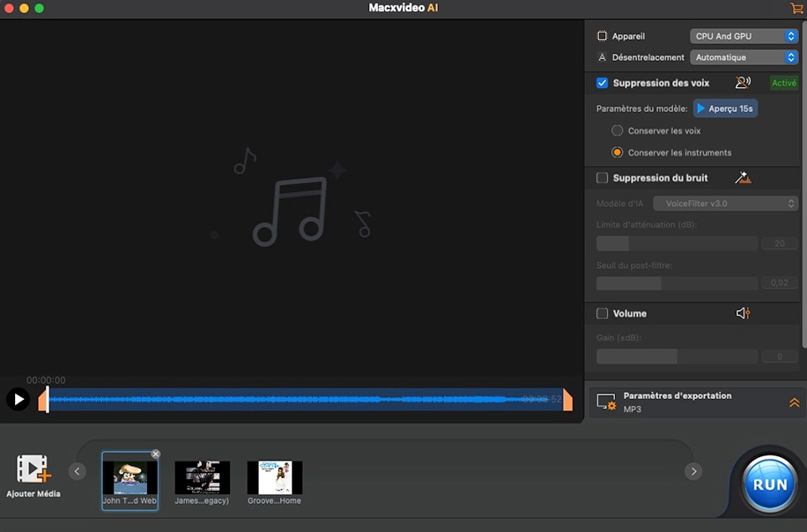This screenshot has width=807, height=532.
Task: Click the Ajouter Média icon
Action: point(33,469)
